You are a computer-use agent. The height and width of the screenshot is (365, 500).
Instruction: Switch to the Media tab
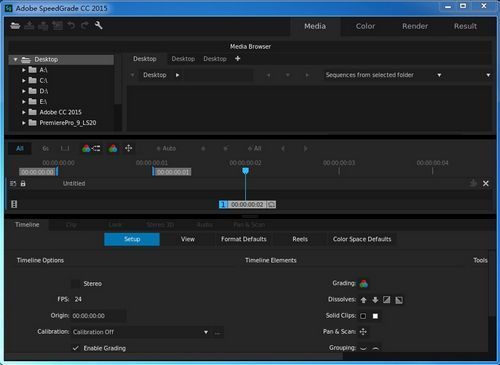point(315,26)
